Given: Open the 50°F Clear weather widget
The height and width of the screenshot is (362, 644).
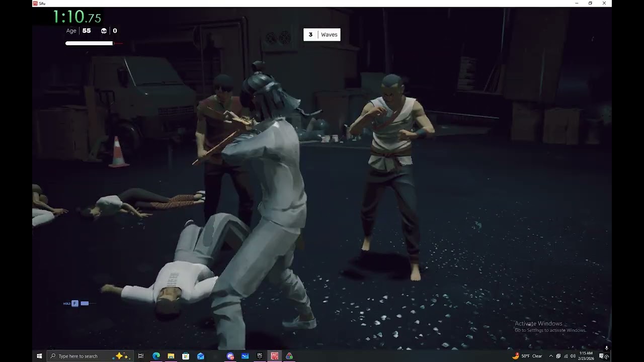Looking at the screenshot, I should point(527,356).
